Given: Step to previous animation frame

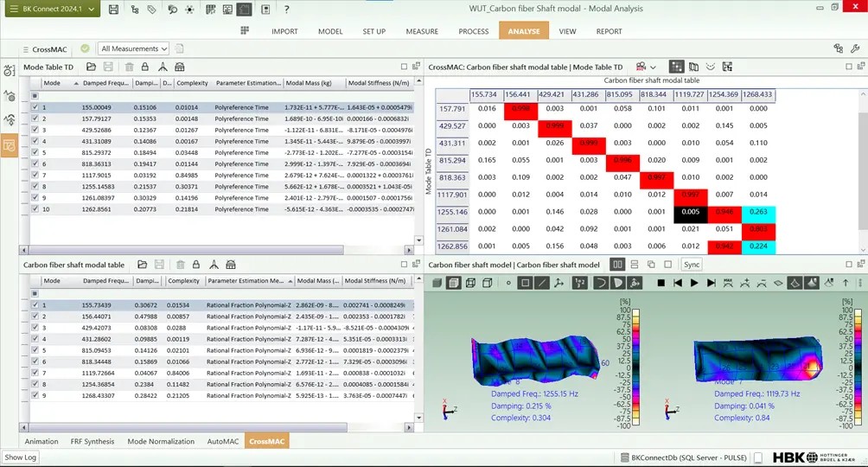Looking at the screenshot, I should pyautogui.click(x=678, y=283).
